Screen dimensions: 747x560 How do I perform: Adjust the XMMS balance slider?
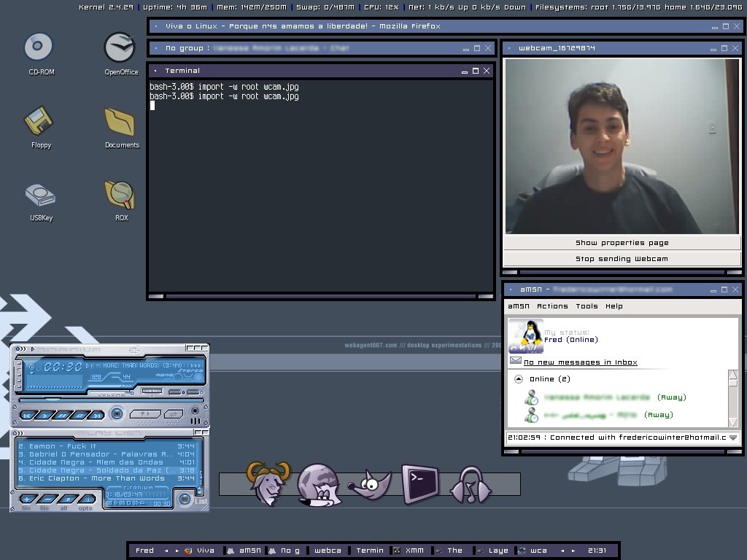[x=152, y=391]
